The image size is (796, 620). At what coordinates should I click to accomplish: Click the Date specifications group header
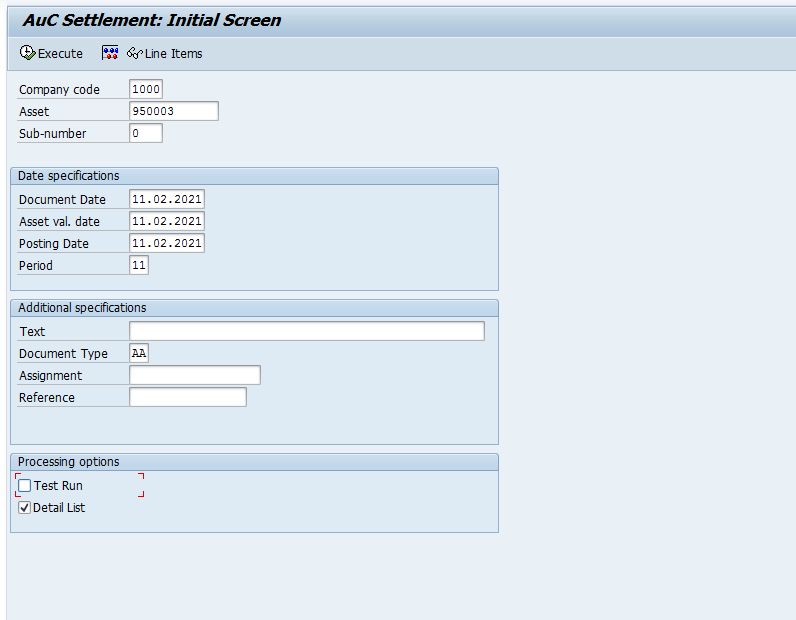(254, 176)
